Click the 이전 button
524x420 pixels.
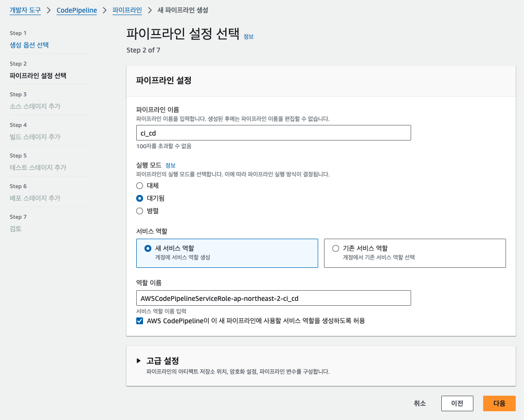point(457,403)
